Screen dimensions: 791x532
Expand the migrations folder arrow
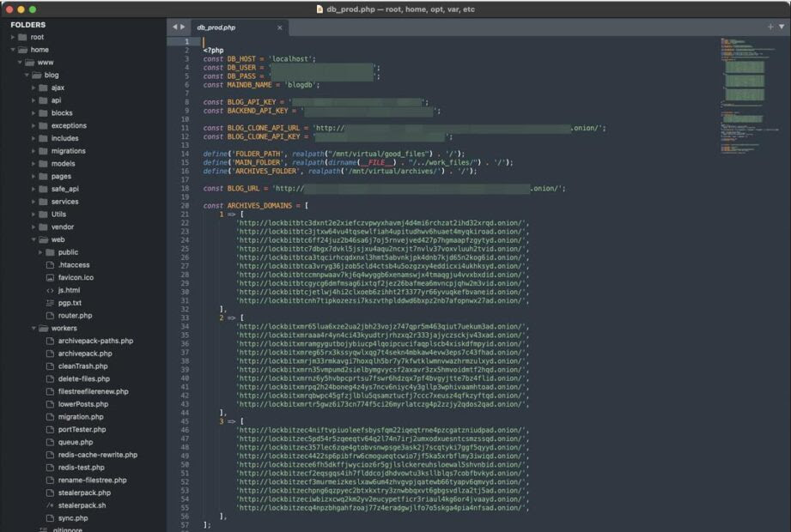[33, 151]
